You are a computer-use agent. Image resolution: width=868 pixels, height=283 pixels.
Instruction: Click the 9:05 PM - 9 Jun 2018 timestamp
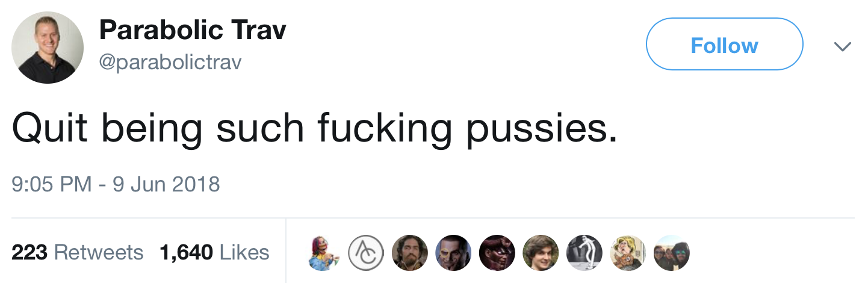[x=116, y=184]
